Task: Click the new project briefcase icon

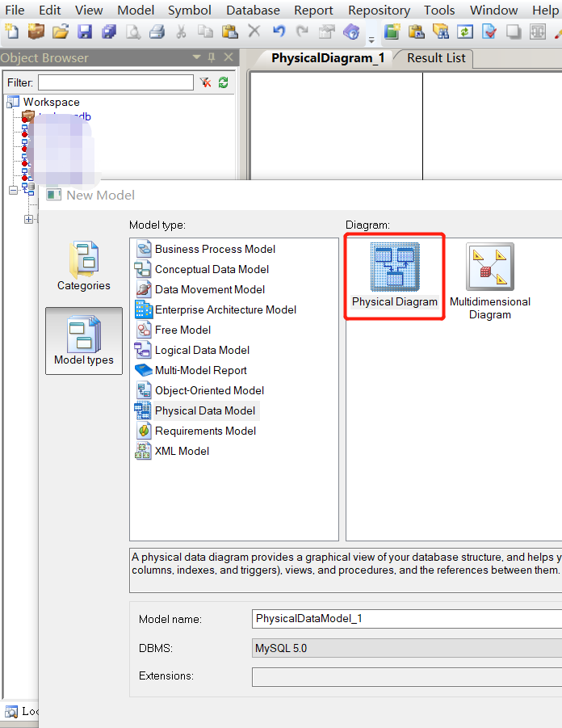Action: click(36, 31)
